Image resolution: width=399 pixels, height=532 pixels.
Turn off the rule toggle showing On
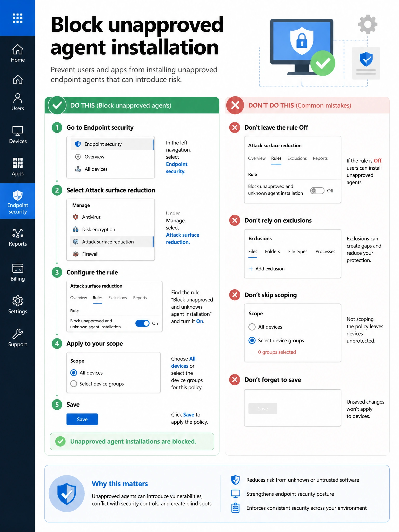point(143,323)
